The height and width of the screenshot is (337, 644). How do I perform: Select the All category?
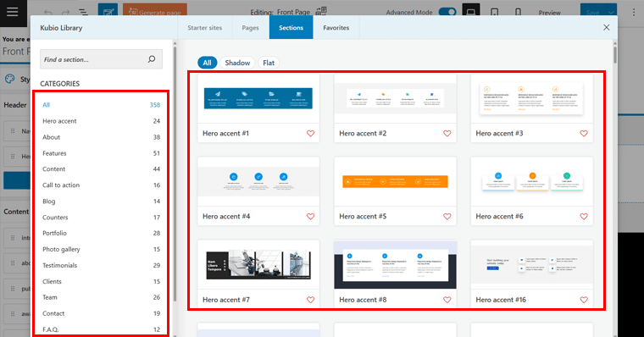(x=101, y=105)
